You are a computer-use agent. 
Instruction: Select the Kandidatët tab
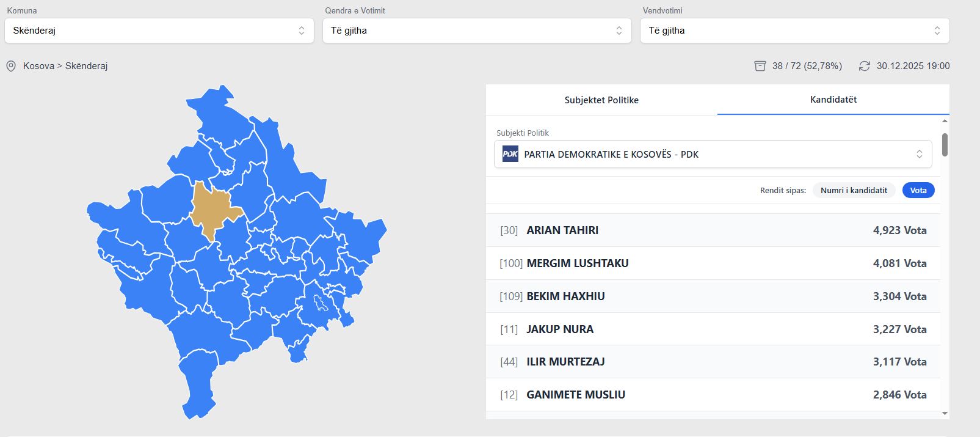pyautogui.click(x=833, y=100)
